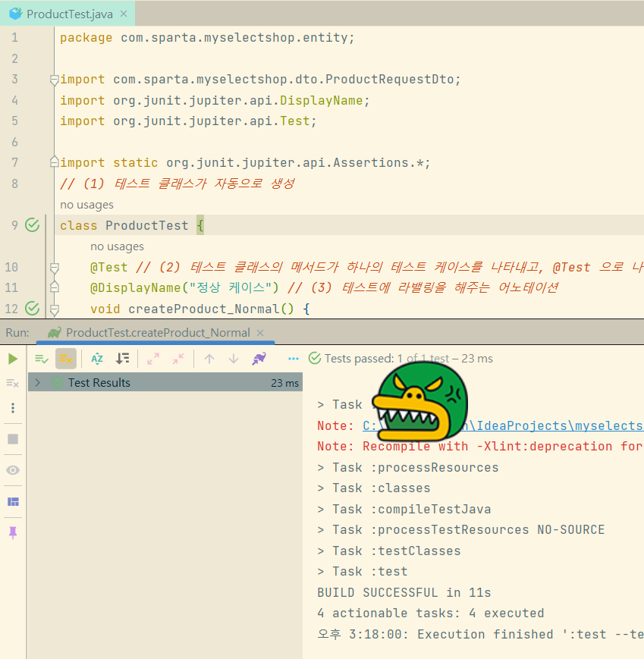644x659 pixels.
Task: Run class ProductTest via gutter icon line 9
Action: pyautogui.click(x=32, y=225)
